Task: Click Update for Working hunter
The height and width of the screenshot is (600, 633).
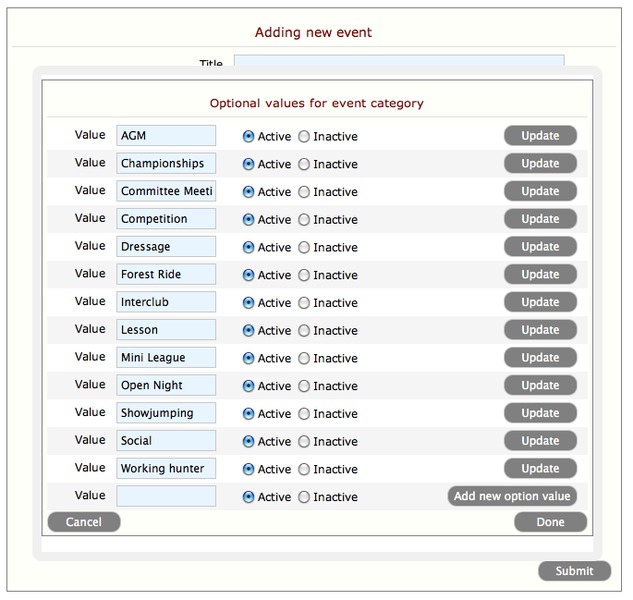Action: [540, 468]
